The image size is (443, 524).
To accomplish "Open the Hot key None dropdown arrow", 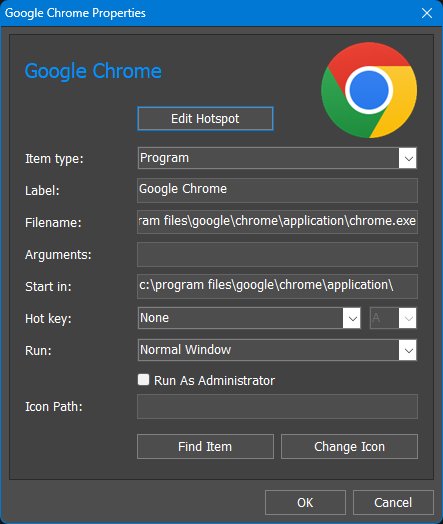I will point(352,318).
